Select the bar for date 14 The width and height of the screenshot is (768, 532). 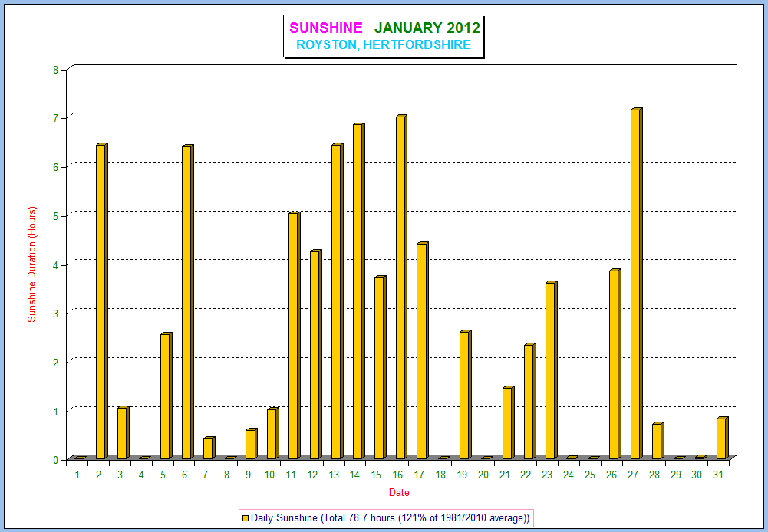pos(359,291)
